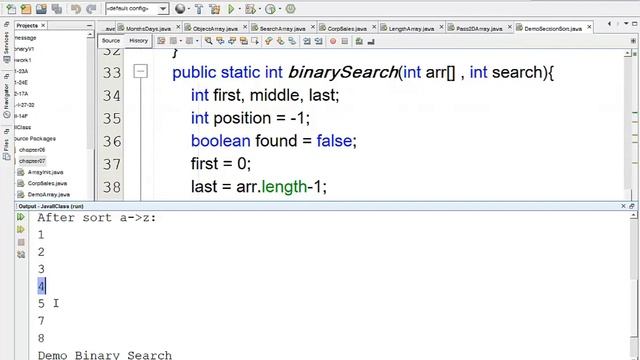Click Find Previous Occurrence icon

220,41
